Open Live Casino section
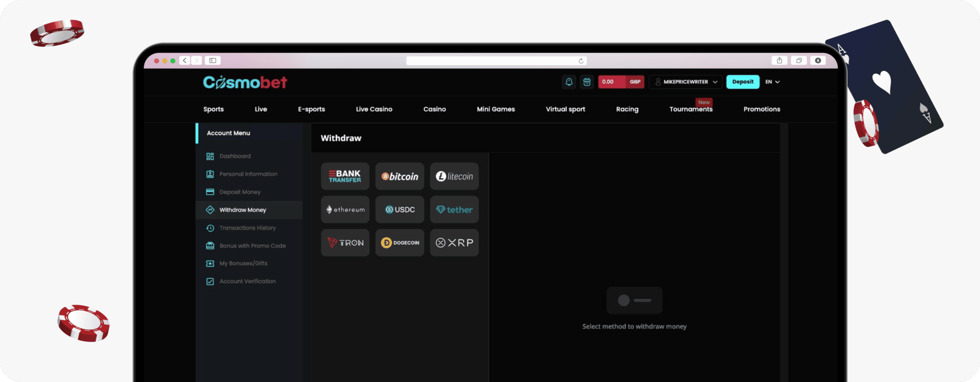The width and height of the screenshot is (980, 382). tap(374, 109)
